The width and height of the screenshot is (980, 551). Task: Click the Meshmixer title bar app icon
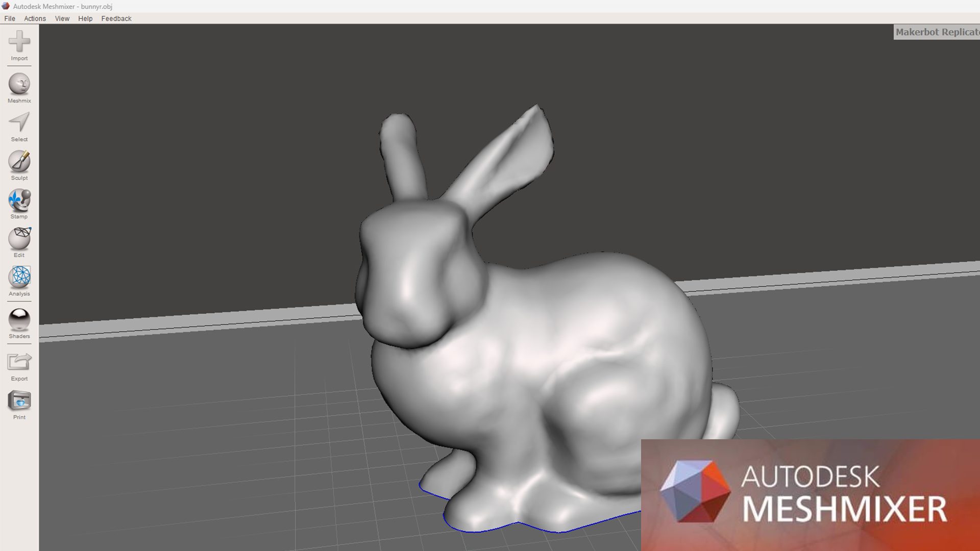[x=6, y=6]
